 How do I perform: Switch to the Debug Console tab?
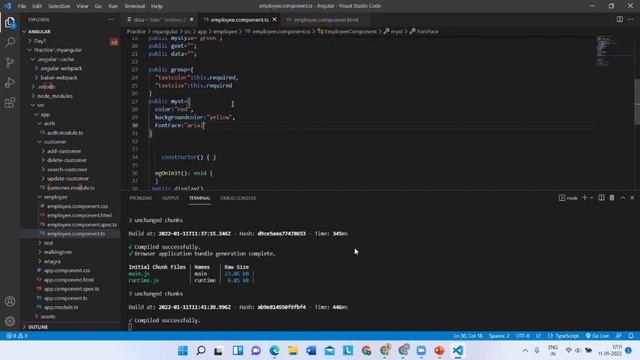238,198
